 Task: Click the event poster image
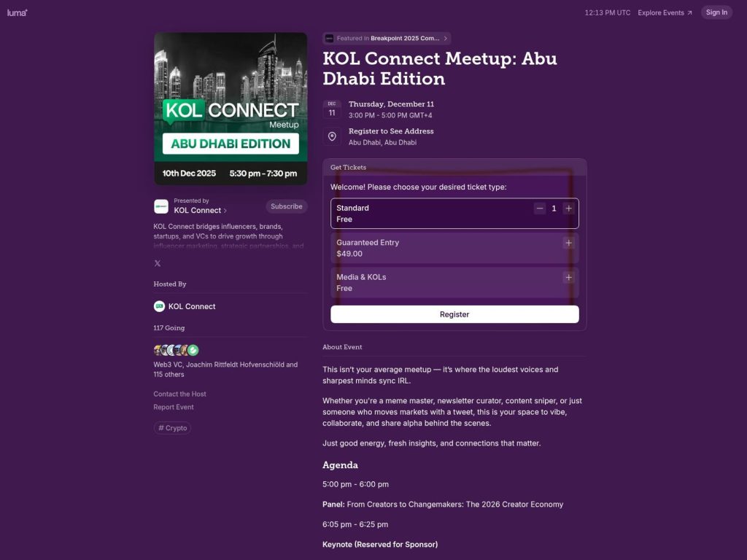231,107
